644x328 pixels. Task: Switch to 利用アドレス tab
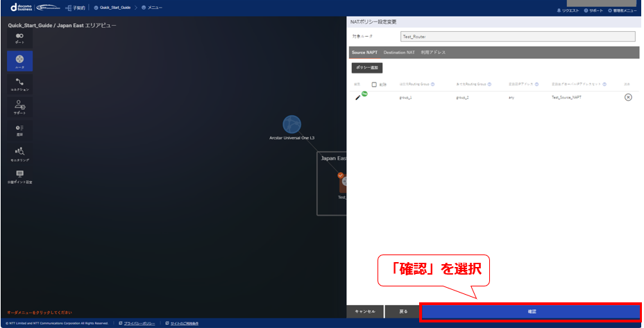pyautogui.click(x=433, y=53)
